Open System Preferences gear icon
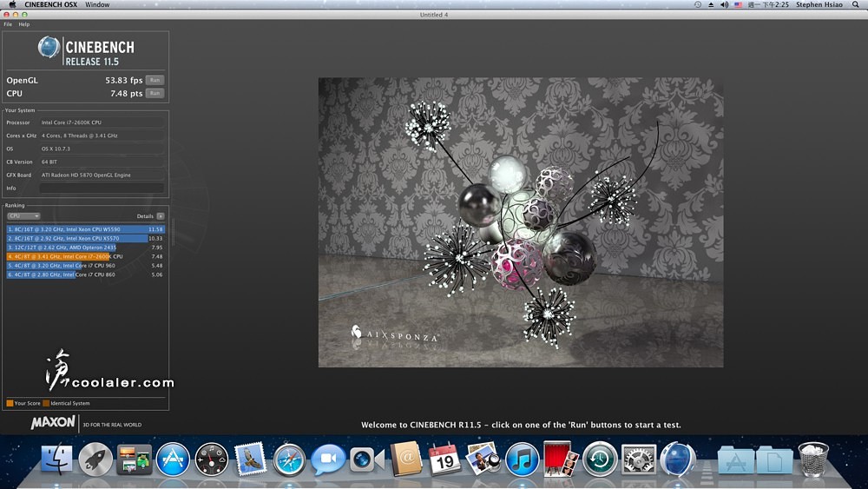Image resolution: width=868 pixels, height=489 pixels. tap(638, 459)
